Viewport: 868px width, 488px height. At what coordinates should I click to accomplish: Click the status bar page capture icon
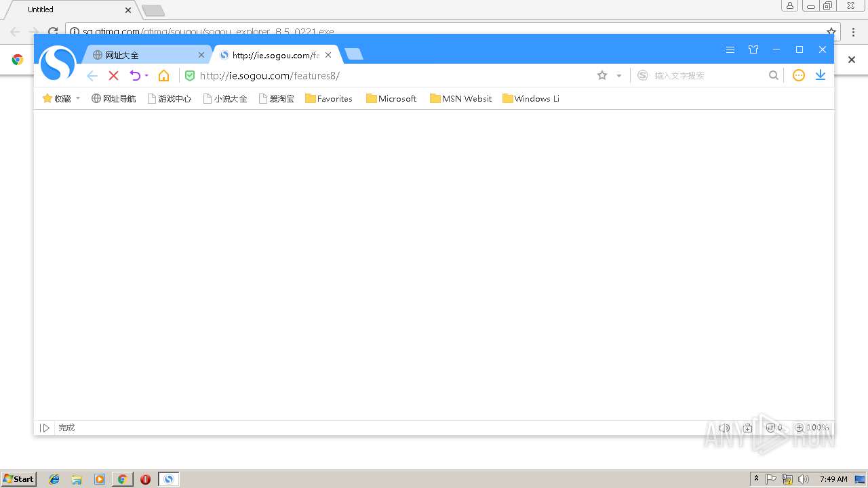[x=747, y=428]
